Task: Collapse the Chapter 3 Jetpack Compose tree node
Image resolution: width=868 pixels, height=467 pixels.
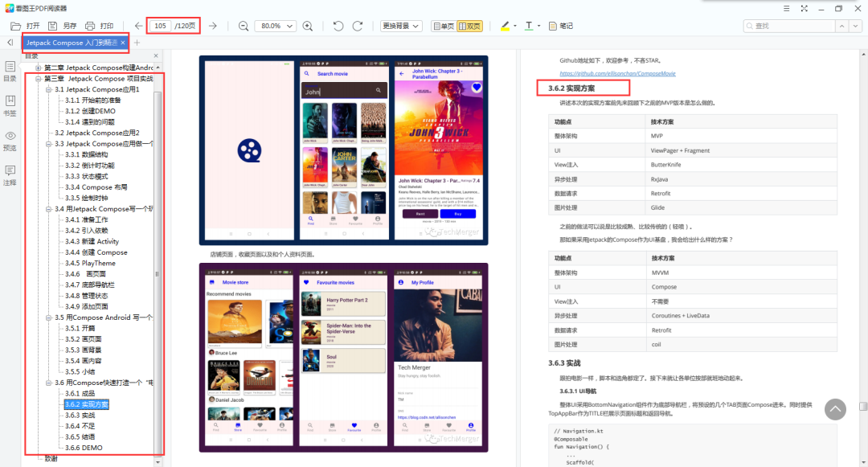Action: [x=39, y=79]
